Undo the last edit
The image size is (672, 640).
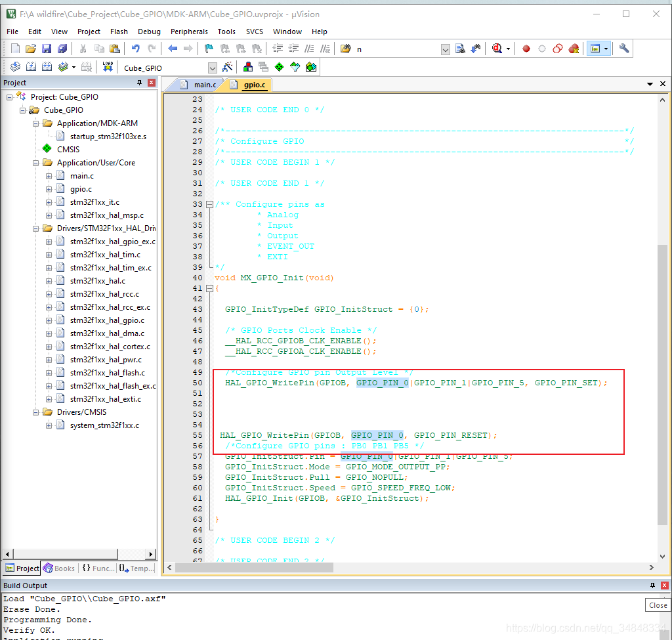coord(136,49)
